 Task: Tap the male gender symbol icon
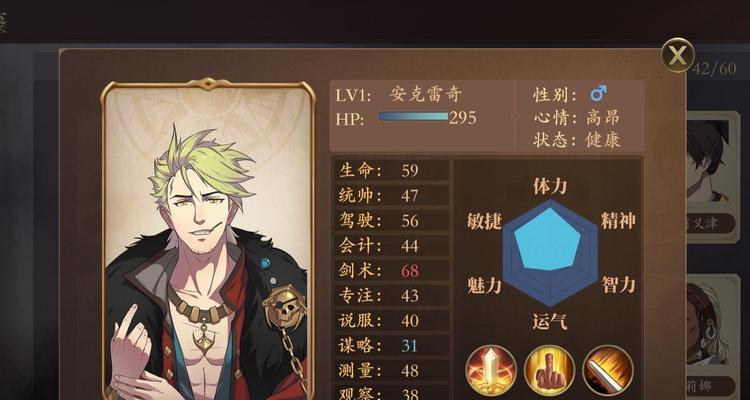598,93
